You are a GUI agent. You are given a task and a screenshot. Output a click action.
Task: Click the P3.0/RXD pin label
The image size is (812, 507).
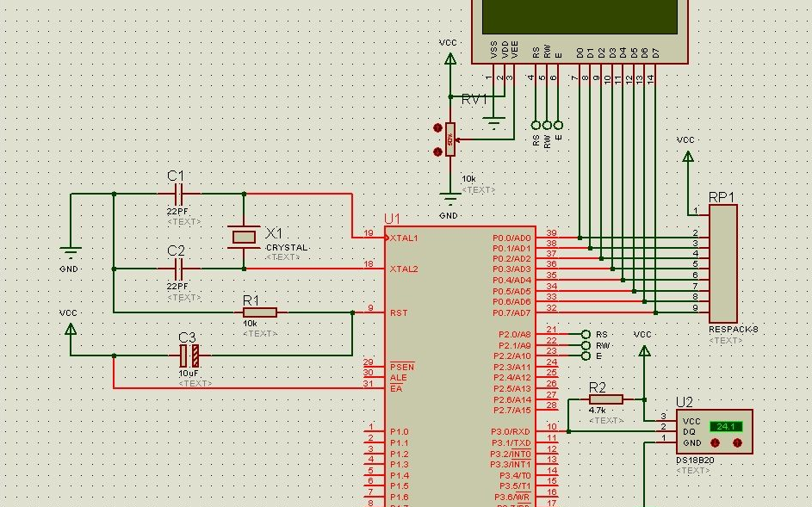click(x=511, y=432)
